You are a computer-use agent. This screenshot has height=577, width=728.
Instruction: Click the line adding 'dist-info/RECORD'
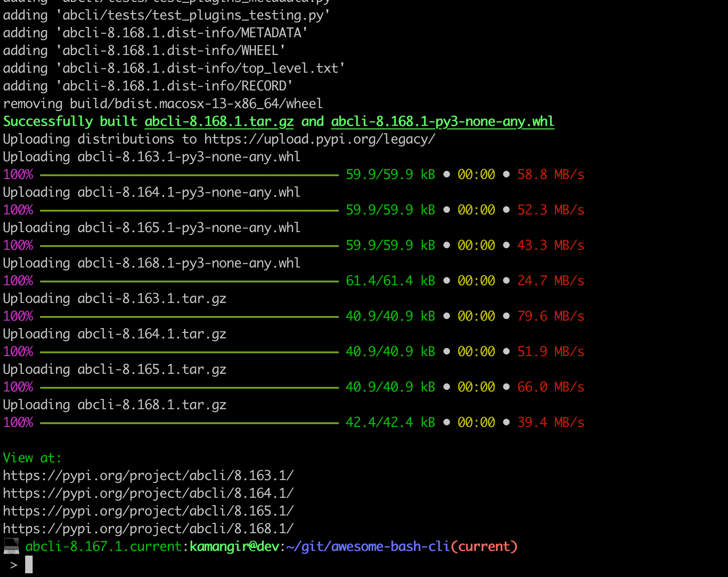148,86
